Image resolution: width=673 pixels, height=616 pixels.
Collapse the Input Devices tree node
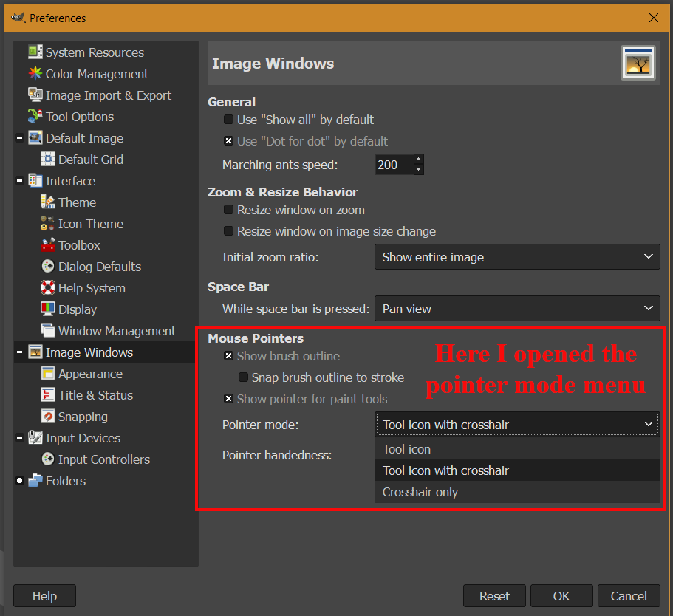pos(19,438)
